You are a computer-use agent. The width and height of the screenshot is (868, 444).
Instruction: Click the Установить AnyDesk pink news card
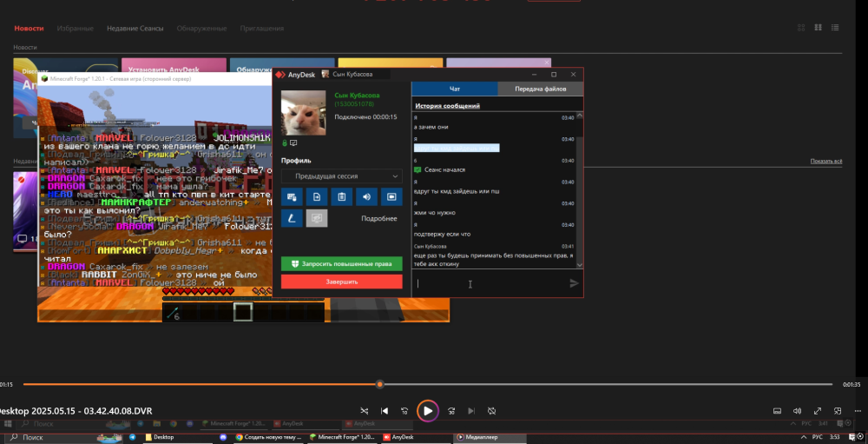click(174, 66)
